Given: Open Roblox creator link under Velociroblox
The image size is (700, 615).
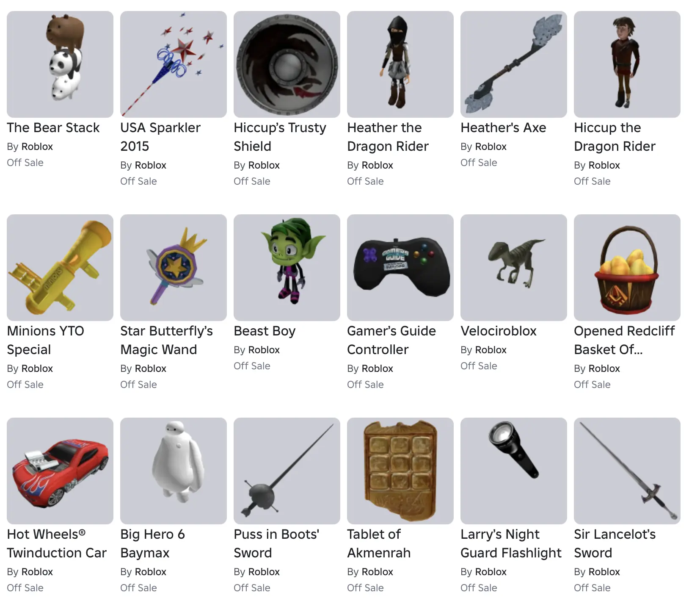Looking at the screenshot, I should (491, 350).
